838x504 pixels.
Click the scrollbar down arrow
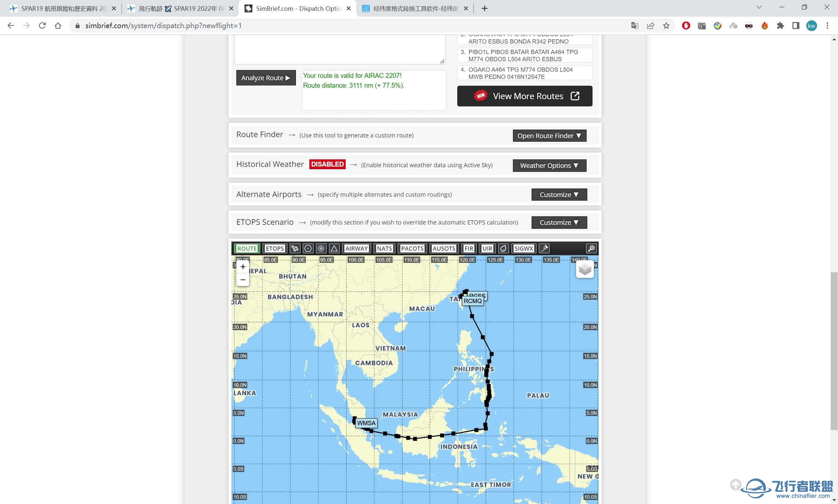point(834,500)
